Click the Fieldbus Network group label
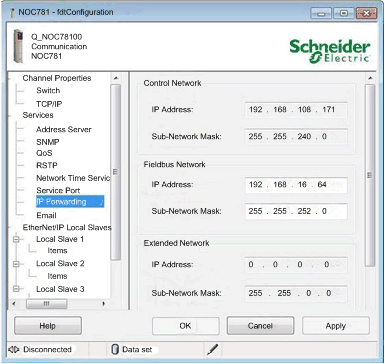The width and height of the screenshot is (385, 364). click(x=174, y=164)
